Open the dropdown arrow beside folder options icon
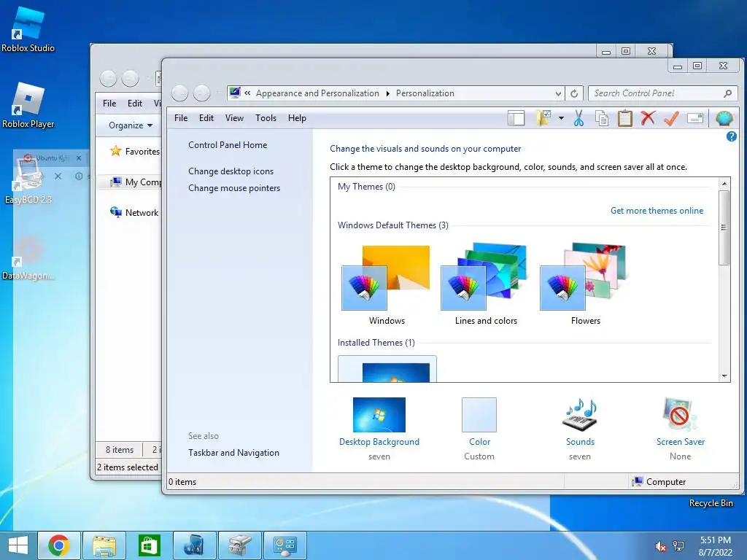This screenshot has height=560, width=747. click(561, 118)
